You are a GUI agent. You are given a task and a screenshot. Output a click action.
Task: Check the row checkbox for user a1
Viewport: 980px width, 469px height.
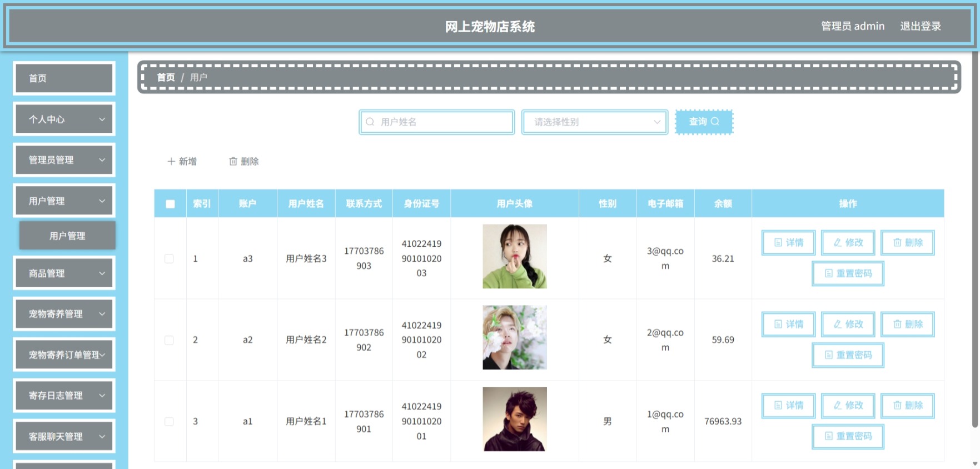[169, 421]
